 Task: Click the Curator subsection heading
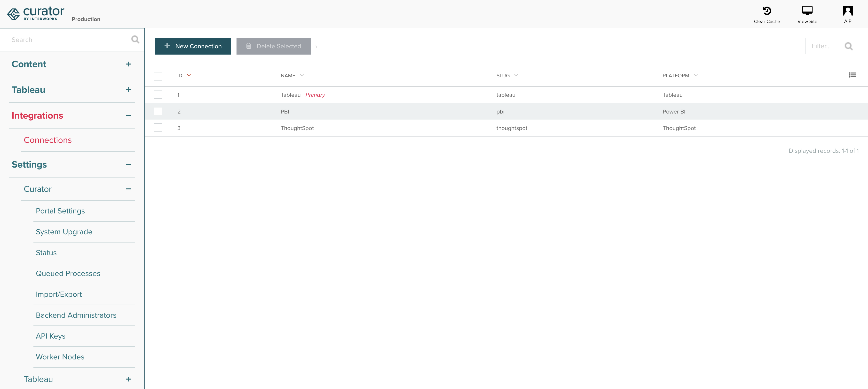point(38,189)
